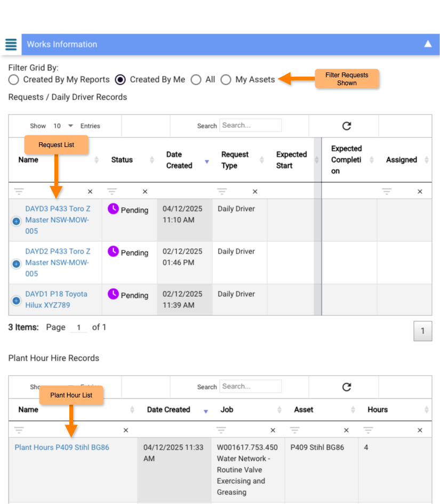The width and height of the screenshot is (440, 504).
Task: Click Pending status icon for DAYD3 row
Action: (113, 209)
